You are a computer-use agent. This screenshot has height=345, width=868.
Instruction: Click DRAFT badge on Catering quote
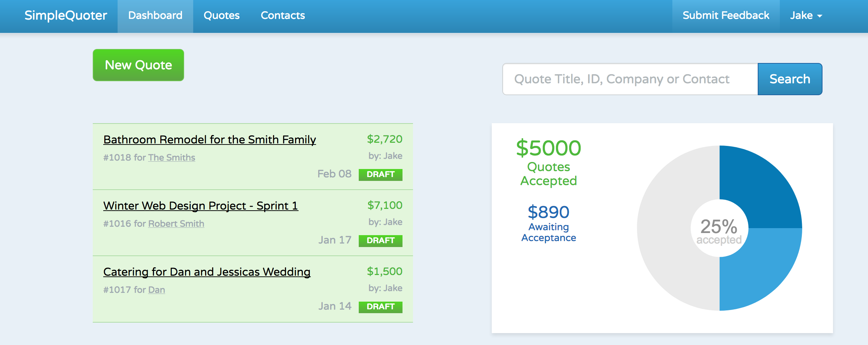pos(380,307)
